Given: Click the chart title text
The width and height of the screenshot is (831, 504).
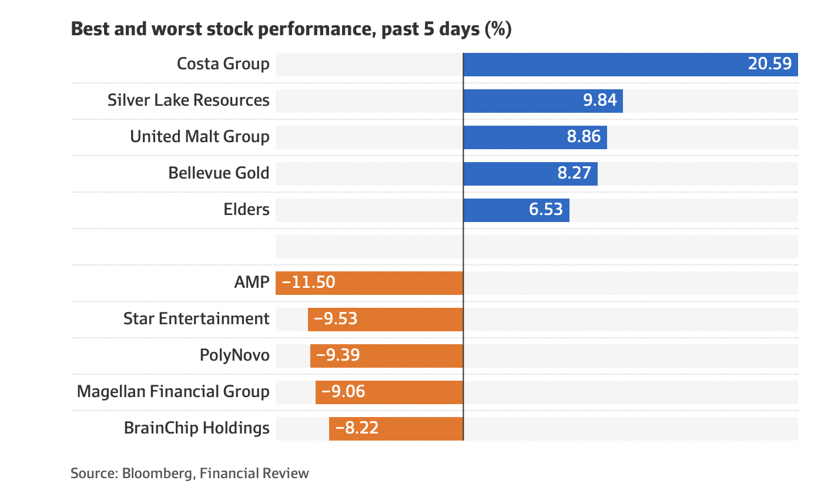Looking at the screenshot, I should (x=291, y=29).
